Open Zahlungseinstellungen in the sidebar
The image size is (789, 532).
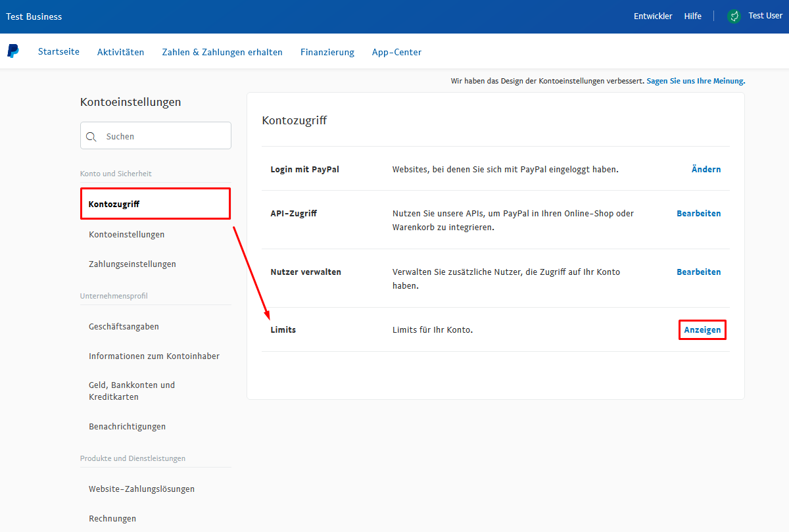tap(132, 264)
